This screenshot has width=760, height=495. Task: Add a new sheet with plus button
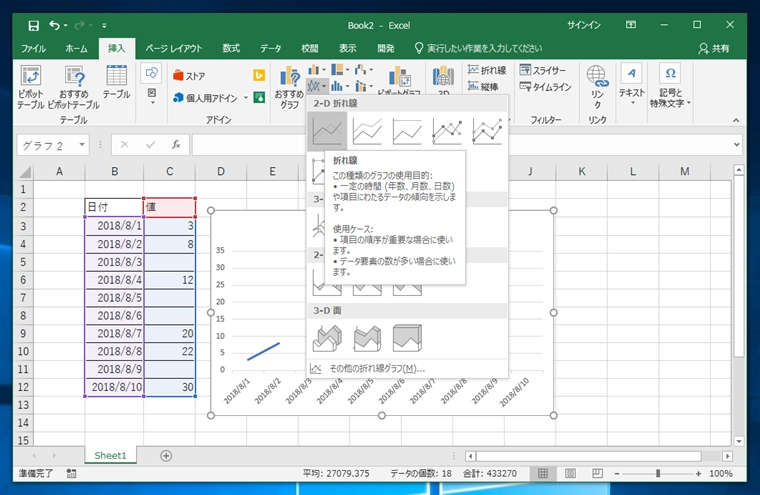(166, 456)
